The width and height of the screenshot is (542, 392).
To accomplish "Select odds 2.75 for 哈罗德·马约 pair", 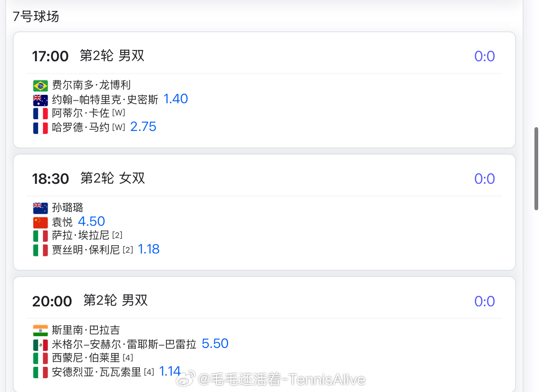I will pyautogui.click(x=143, y=126).
